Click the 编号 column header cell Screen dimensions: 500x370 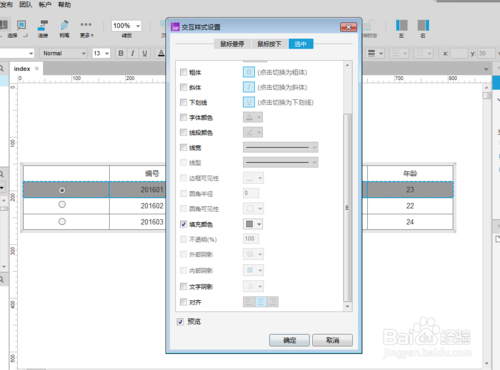(138, 173)
